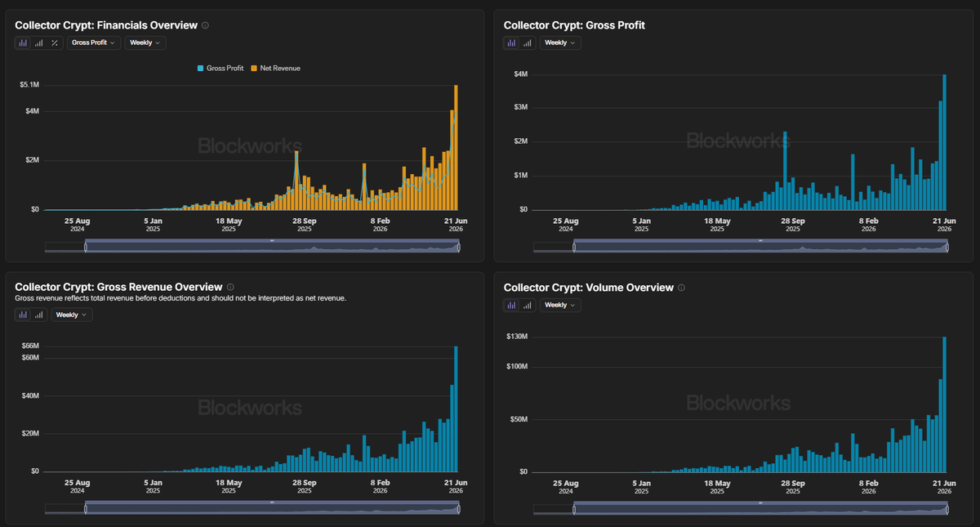
Task: Select bar chart view in Gross Revenue Overview
Action: coord(23,315)
